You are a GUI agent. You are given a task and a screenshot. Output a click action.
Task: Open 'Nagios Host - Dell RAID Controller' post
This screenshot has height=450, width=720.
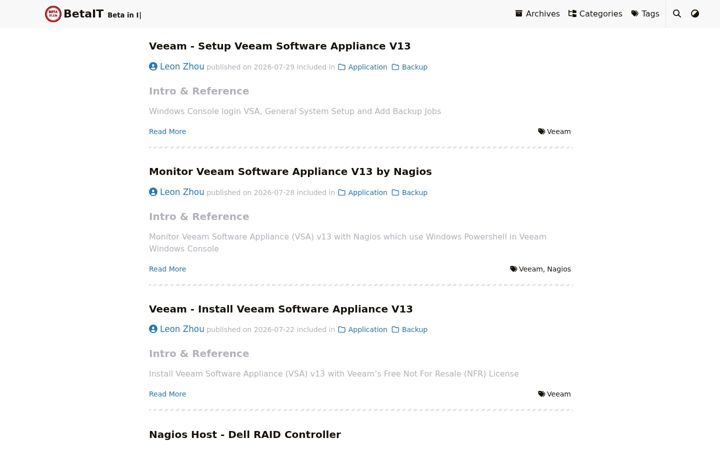click(245, 434)
